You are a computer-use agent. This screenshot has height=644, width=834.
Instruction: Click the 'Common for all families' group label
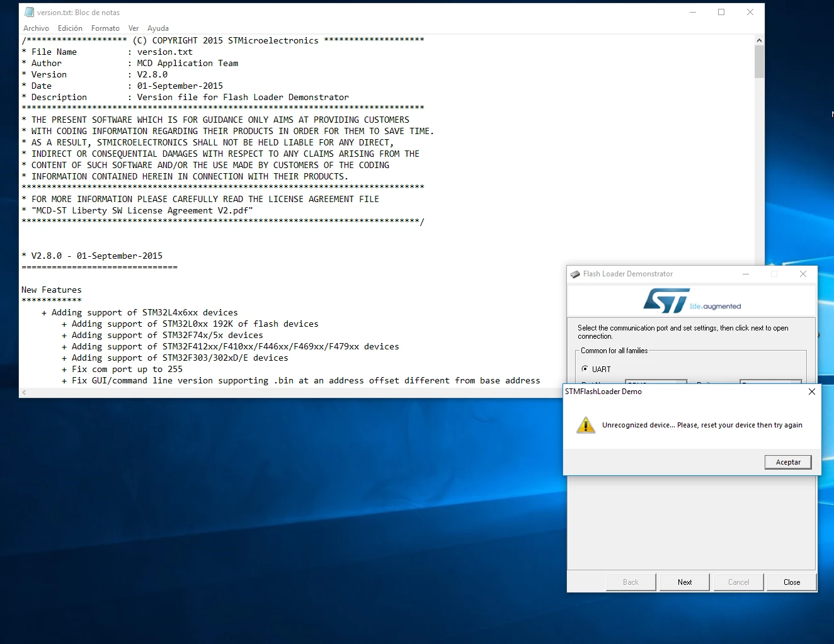pyautogui.click(x=614, y=351)
